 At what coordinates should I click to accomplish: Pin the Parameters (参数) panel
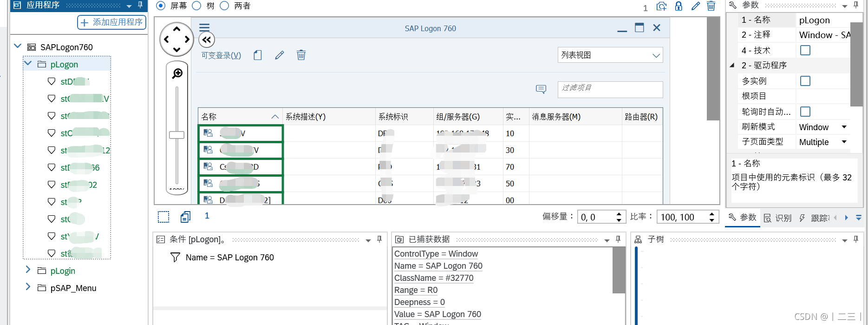(856, 5)
